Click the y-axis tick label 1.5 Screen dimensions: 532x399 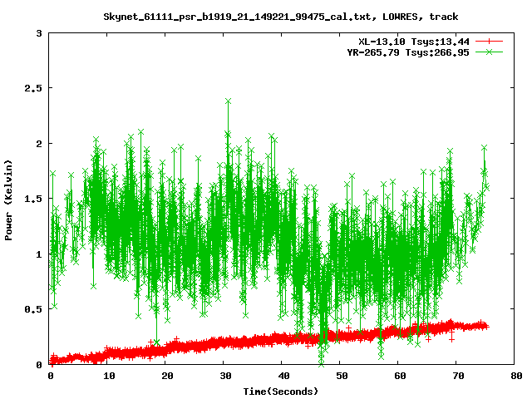[x=33, y=199]
